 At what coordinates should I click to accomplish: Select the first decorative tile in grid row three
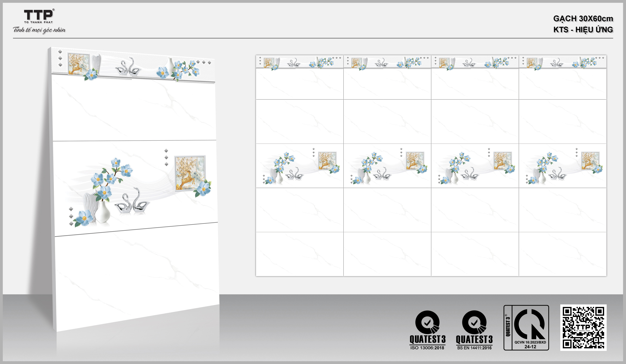point(300,166)
